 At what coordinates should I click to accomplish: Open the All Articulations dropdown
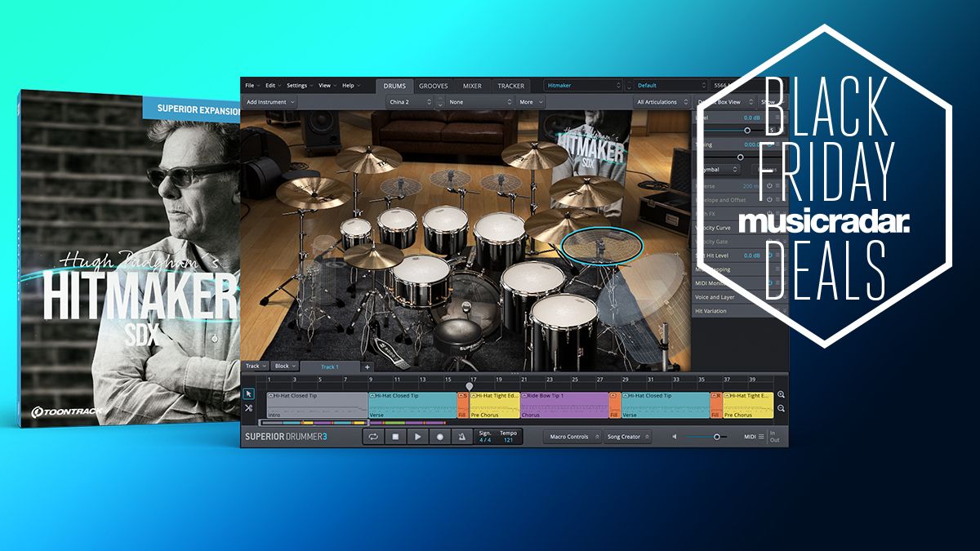click(x=661, y=102)
